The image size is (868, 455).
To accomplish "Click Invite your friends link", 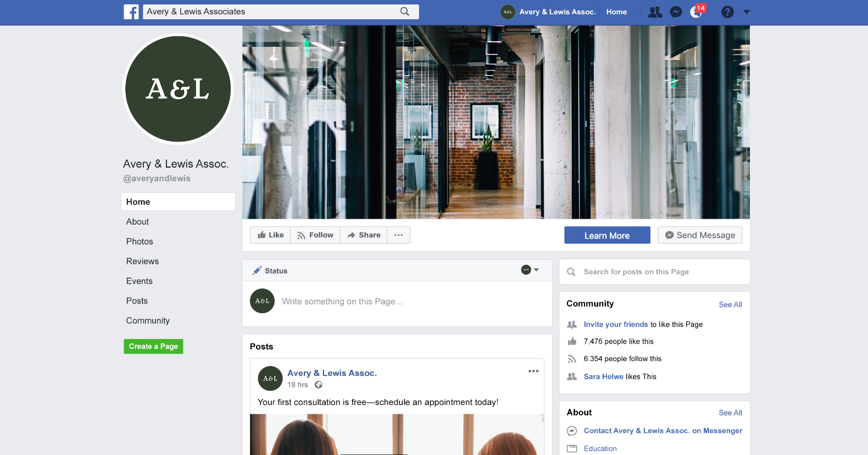I will (x=616, y=324).
